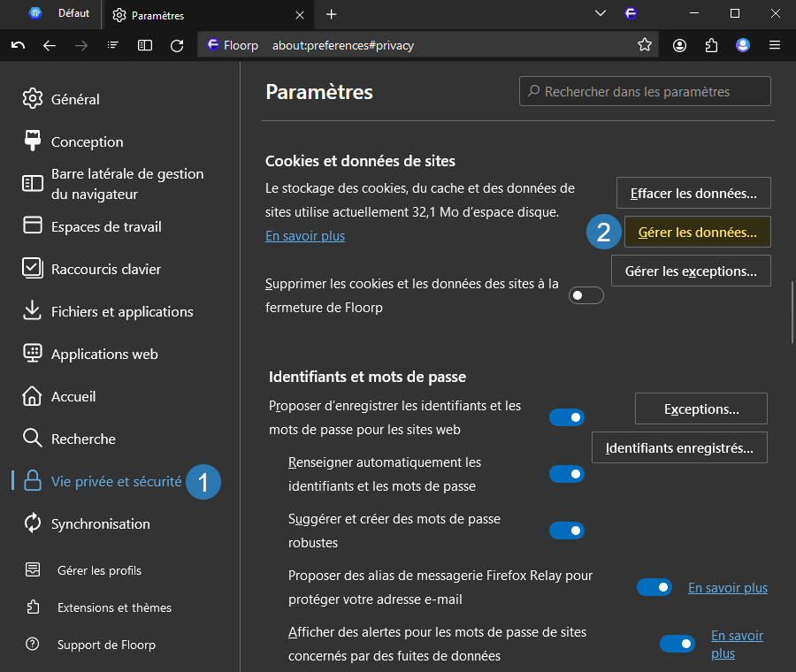Click the Floorp identity icon in address bar
796x672 pixels.
(x=212, y=45)
